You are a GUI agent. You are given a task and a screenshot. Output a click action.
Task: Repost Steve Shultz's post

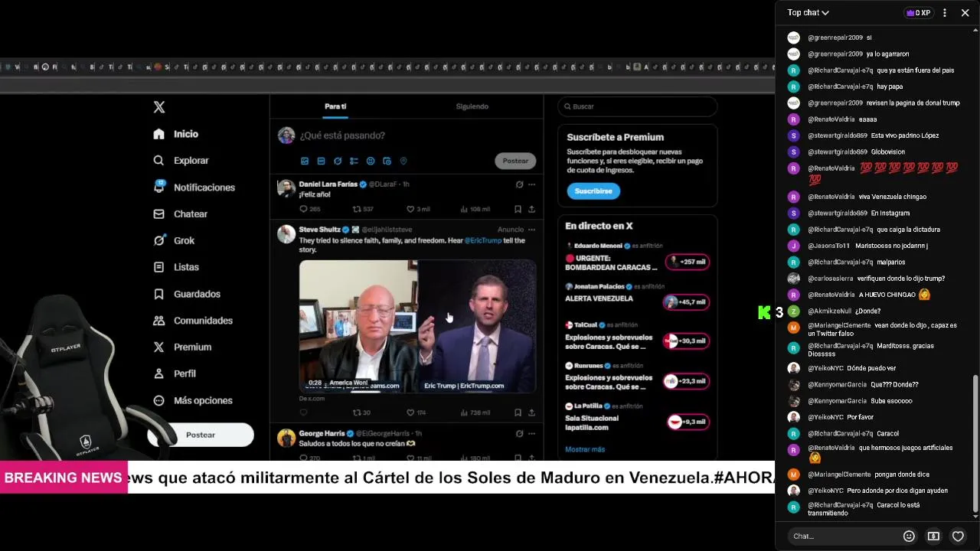point(361,412)
